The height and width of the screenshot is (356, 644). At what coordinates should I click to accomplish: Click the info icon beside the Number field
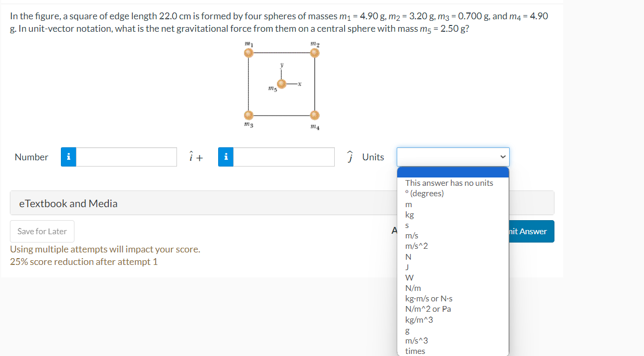tap(68, 157)
